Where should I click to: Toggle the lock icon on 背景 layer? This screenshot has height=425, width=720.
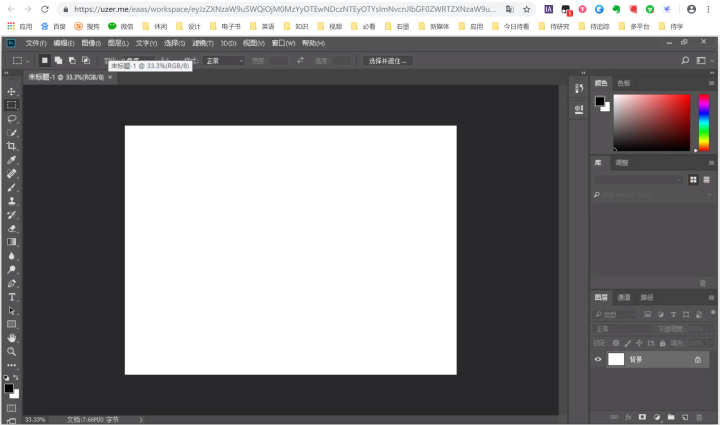[x=697, y=359]
